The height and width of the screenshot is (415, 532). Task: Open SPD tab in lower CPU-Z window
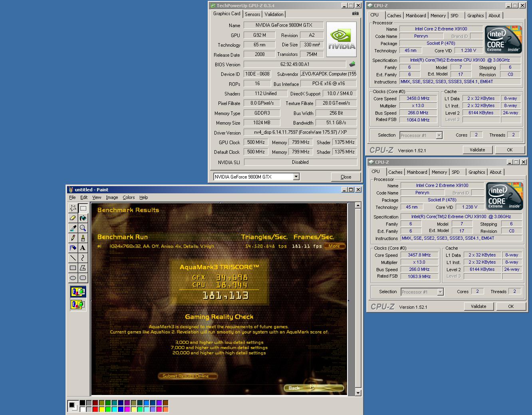pos(456,172)
